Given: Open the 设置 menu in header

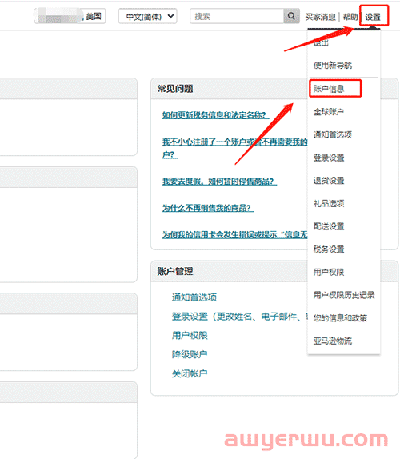Looking at the screenshot, I should (373, 17).
